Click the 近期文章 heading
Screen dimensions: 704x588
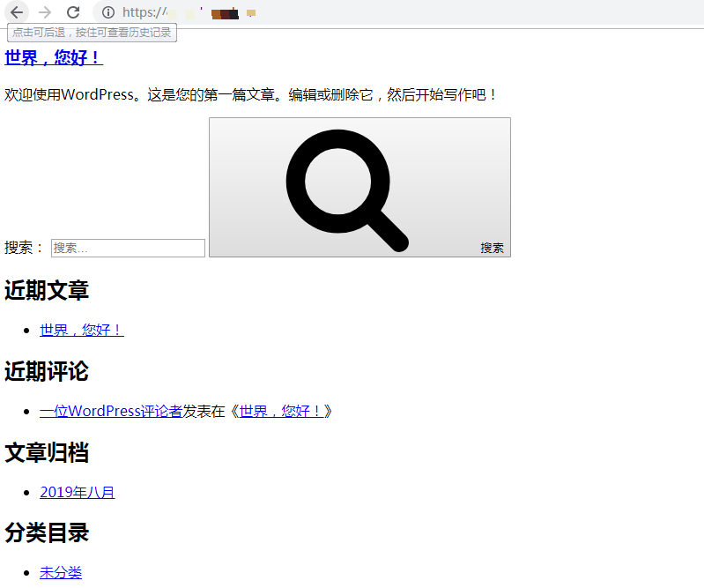[47, 290]
